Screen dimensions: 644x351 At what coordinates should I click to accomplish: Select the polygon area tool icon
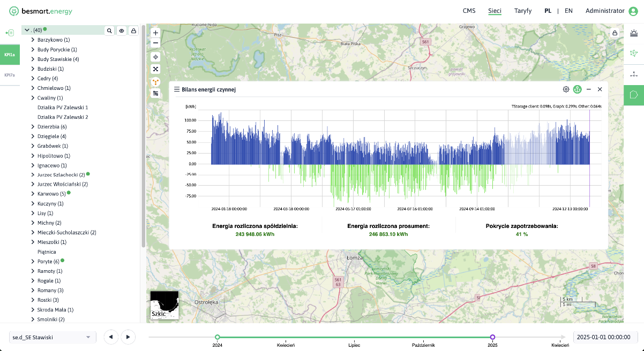[x=634, y=95]
